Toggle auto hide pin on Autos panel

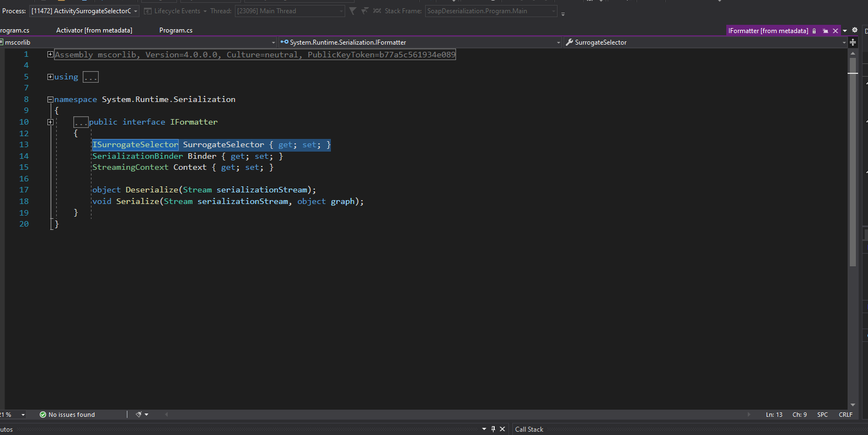click(x=493, y=429)
